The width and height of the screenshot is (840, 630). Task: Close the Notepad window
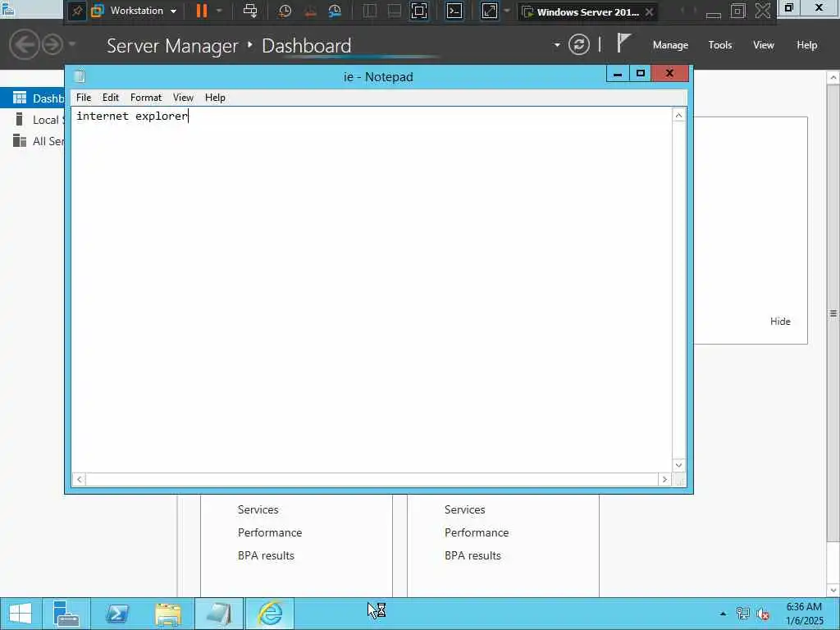coord(669,73)
